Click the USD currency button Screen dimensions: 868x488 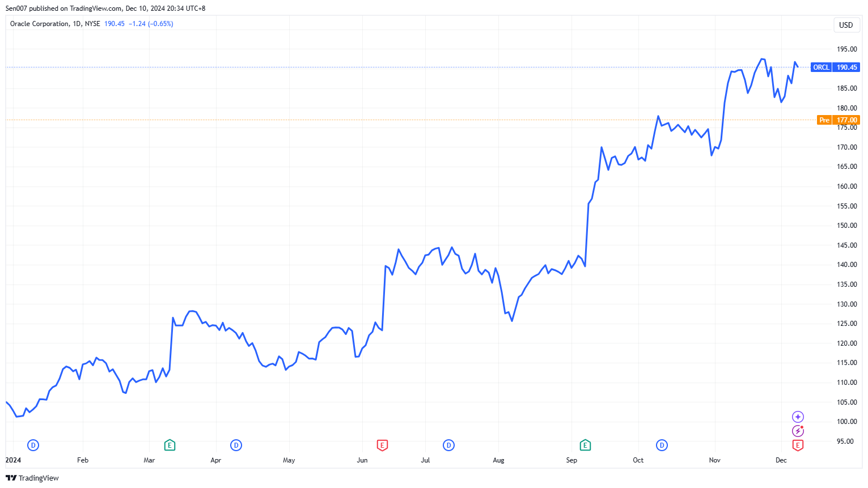[x=846, y=25]
